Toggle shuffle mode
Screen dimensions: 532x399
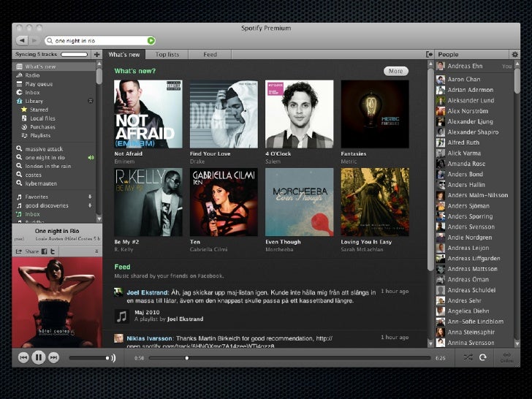coord(468,357)
